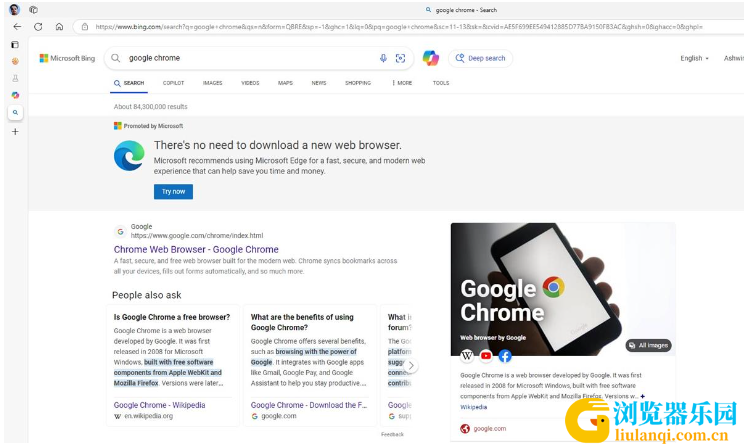751x445 pixels.
Task: Click the Deep search button
Action: [480, 58]
